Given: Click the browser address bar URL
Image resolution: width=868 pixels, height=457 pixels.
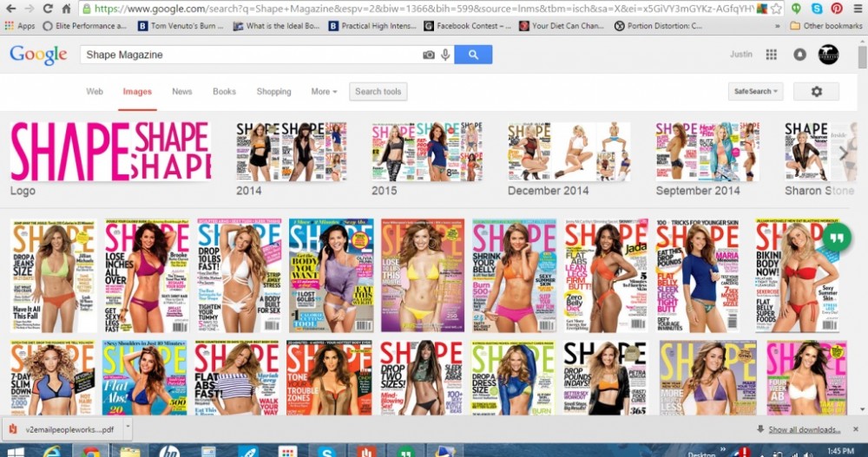Looking at the screenshot, I should coord(424,9).
